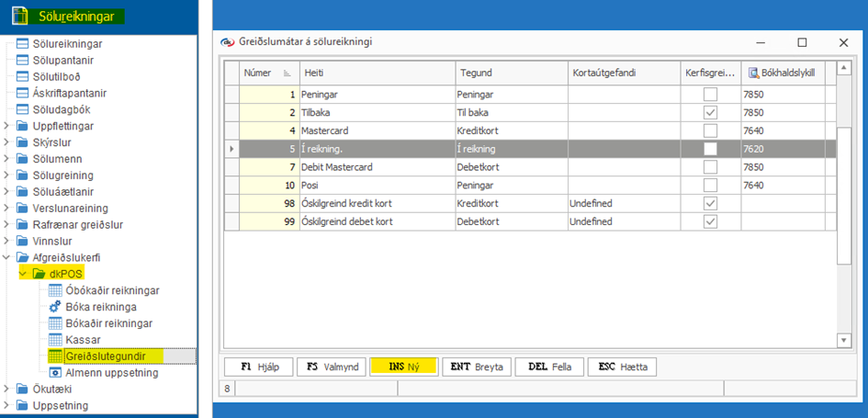The width and height of the screenshot is (868, 418).
Task: Click the Almenn uppsetning settings icon
Action: click(56, 372)
